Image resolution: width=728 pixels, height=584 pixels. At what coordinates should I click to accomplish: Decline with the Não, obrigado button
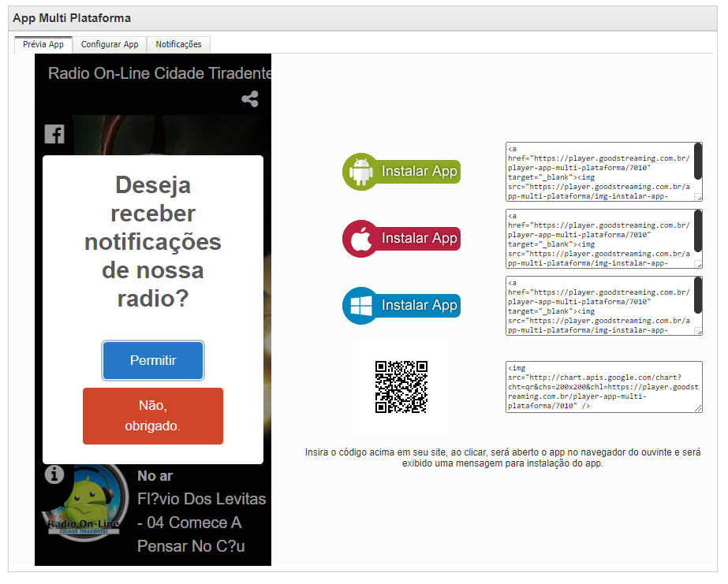coord(153,416)
